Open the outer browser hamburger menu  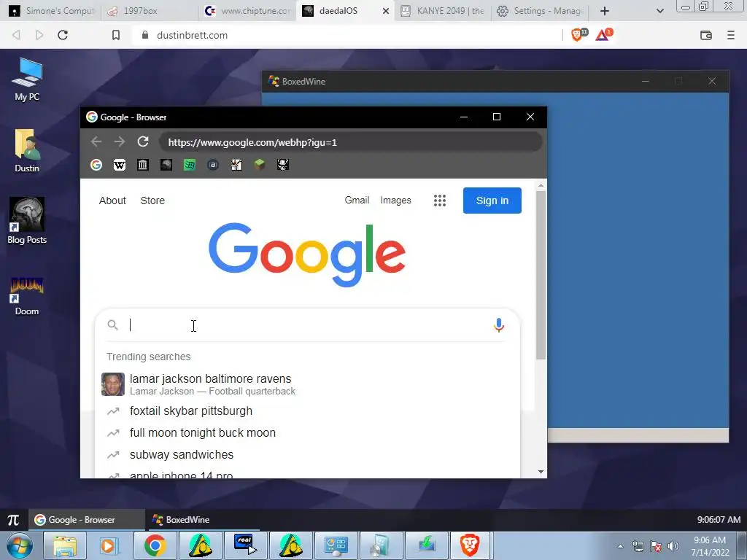coord(731,35)
